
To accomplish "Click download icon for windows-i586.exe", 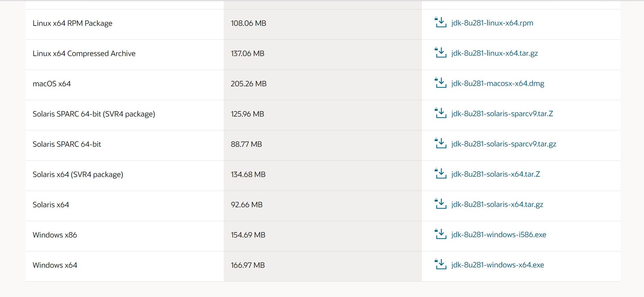I will pos(440,234).
